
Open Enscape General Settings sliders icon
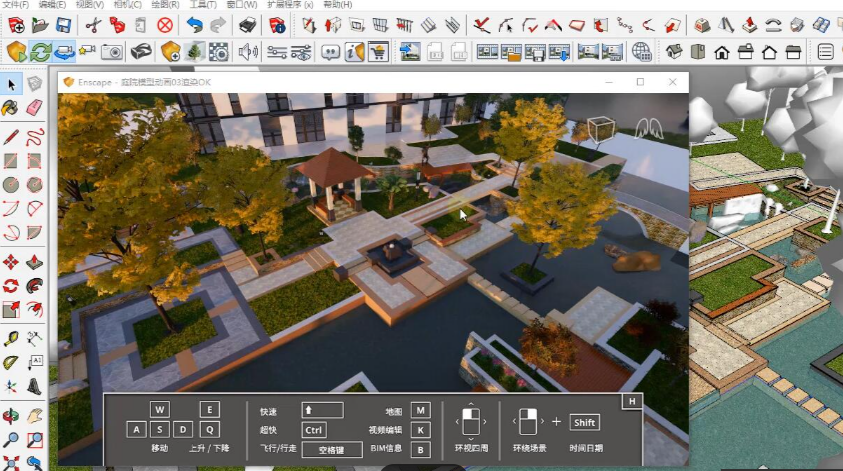pyautogui.click(x=277, y=52)
